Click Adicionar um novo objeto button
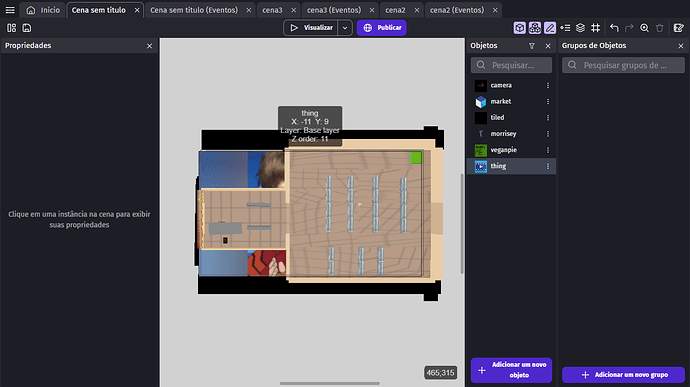Screen dimensions: 690x387 click(511, 370)
